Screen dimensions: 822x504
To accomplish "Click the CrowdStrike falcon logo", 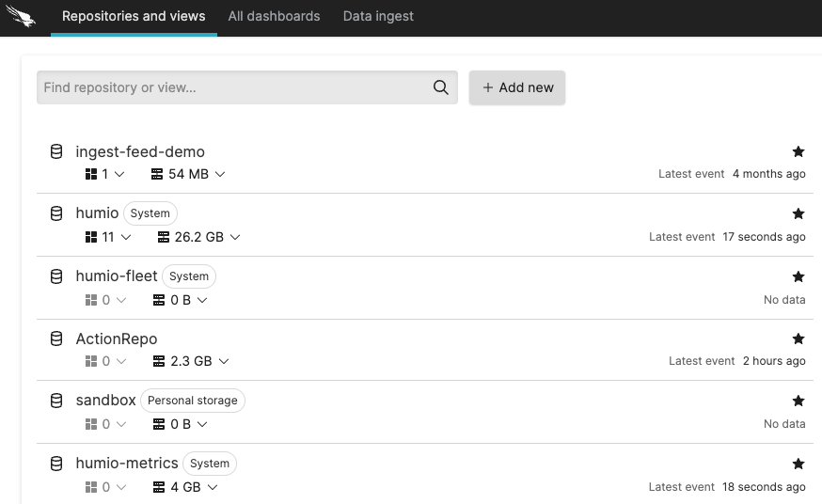I will tap(21, 17).
